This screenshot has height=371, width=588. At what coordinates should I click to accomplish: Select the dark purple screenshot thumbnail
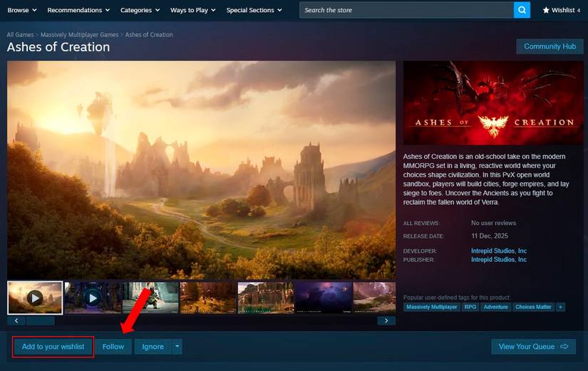[324, 298]
